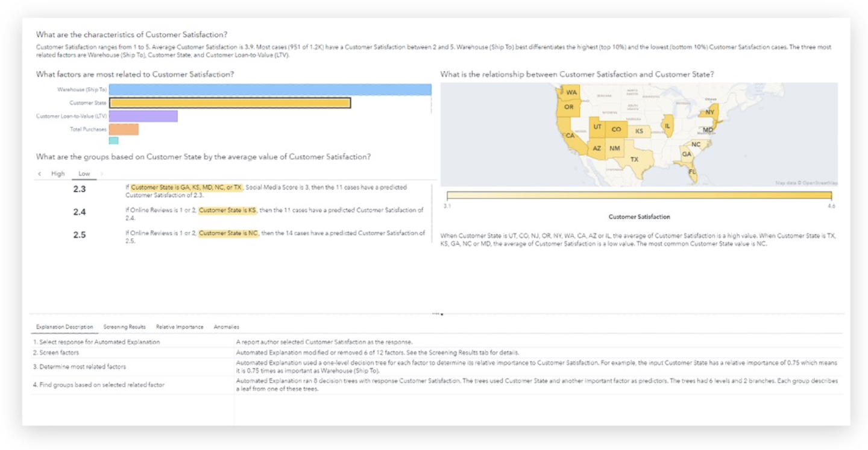This screenshot has height=450, width=868.
Task: Click the CO state on the map
Action: point(616,130)
